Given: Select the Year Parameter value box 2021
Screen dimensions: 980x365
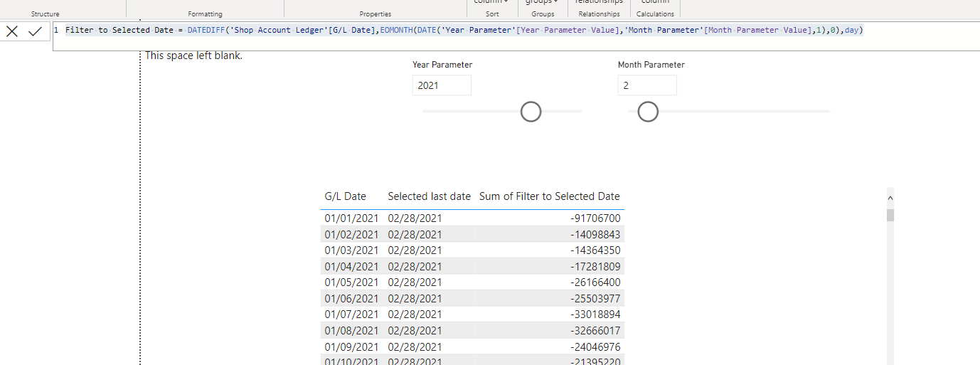Looking at the screenshot, I should (442, 85).
